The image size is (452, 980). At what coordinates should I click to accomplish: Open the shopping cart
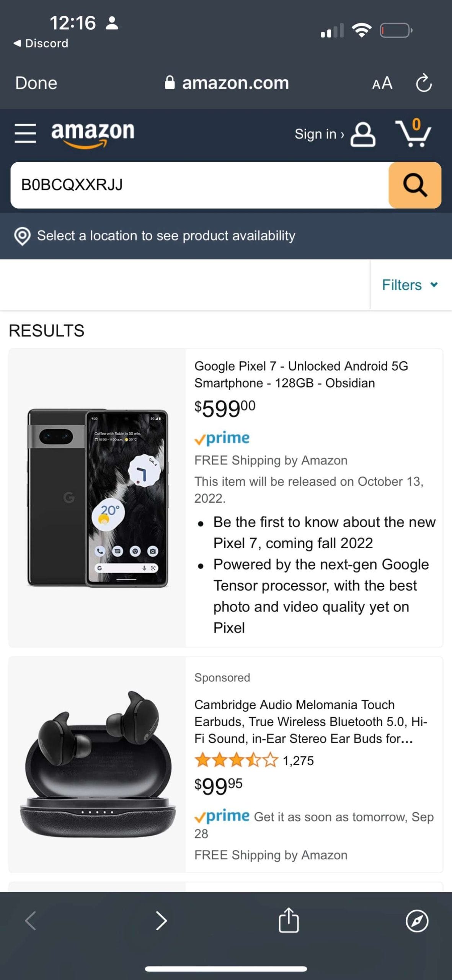tap(413, 133)
